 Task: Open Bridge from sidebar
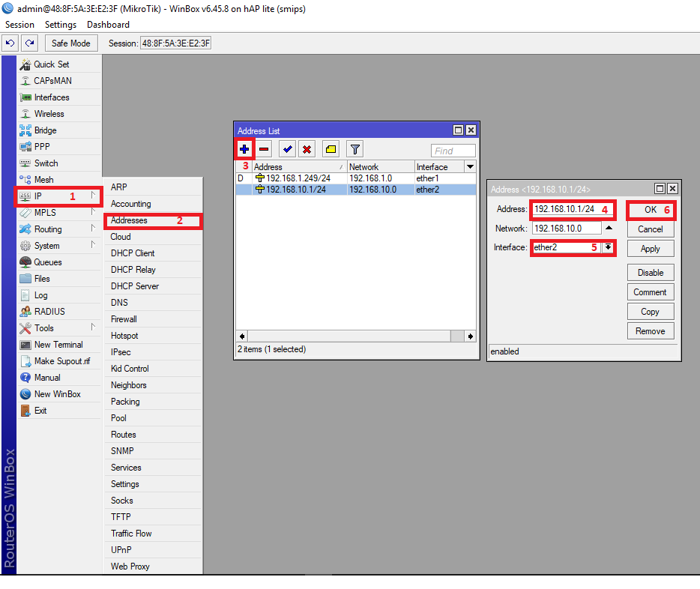click(x=59, y=130)
